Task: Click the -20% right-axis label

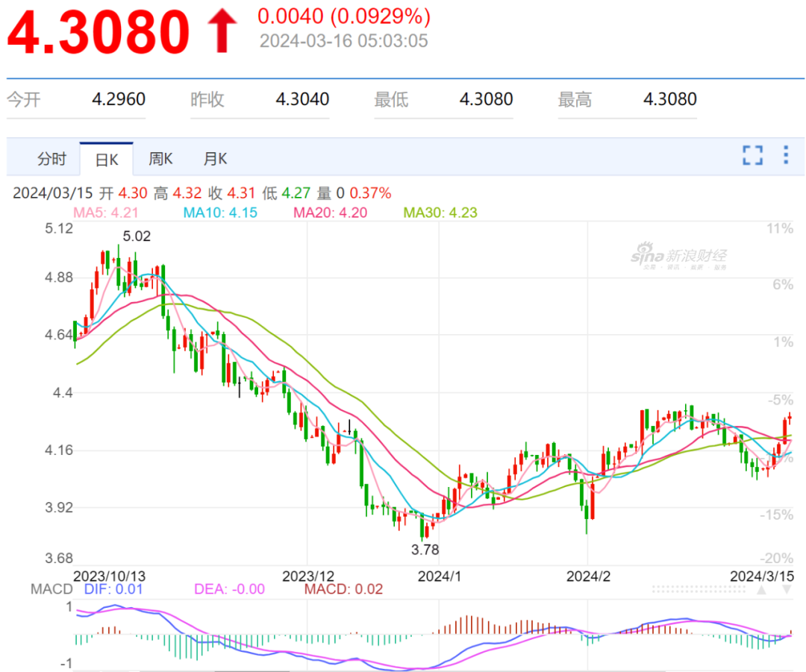Action: tap(777, 559)
